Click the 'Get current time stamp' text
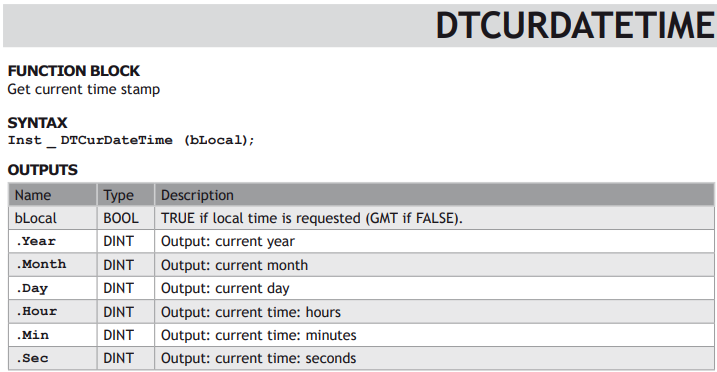 [84, 89]
